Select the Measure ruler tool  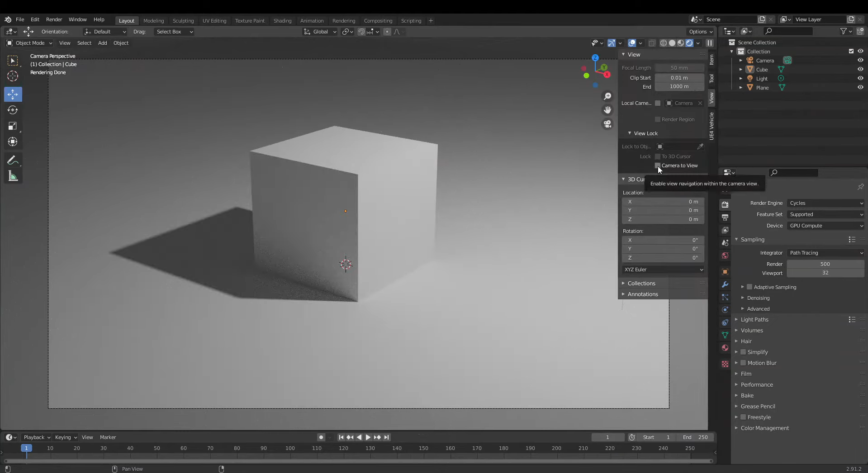tap(13, 176)
